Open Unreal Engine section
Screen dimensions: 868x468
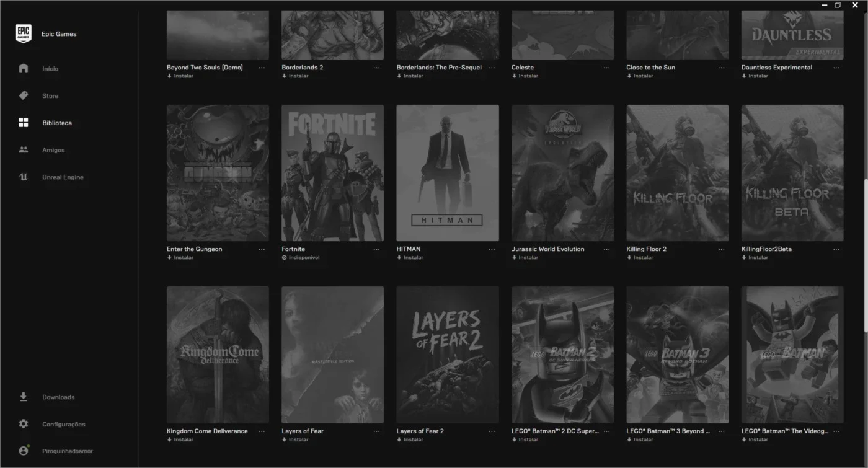(63, 177)
